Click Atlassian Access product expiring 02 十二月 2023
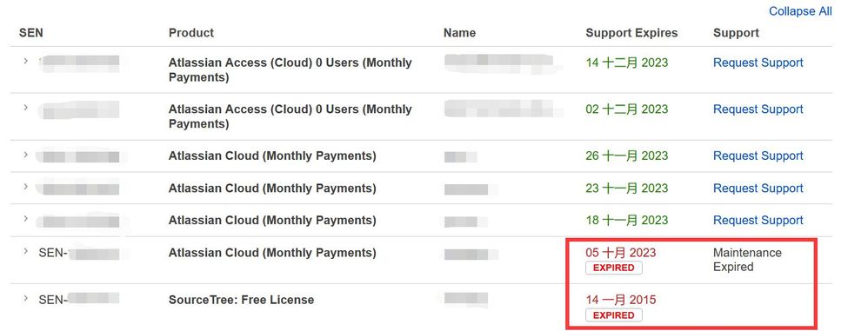This screenshot has width=868, height=331. [x=290, y=116]
